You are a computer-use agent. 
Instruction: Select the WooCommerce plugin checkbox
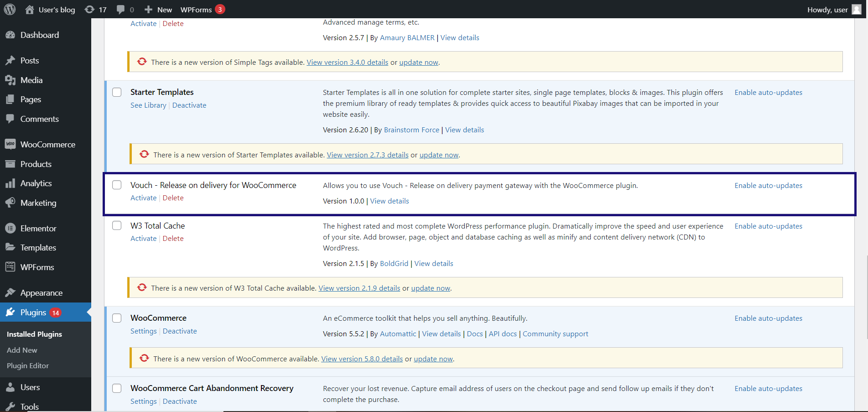tap(117, 318)
